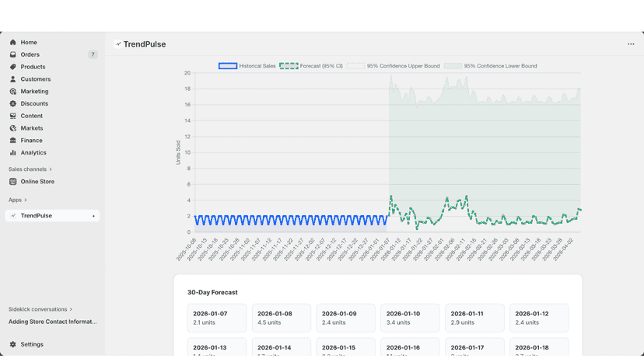Image resolution: width=644 pixels, height=362 pixels.
Task: Click the TrendPulse app icon in sidebar
Action: pyautogui.click(x=12, y=216)
